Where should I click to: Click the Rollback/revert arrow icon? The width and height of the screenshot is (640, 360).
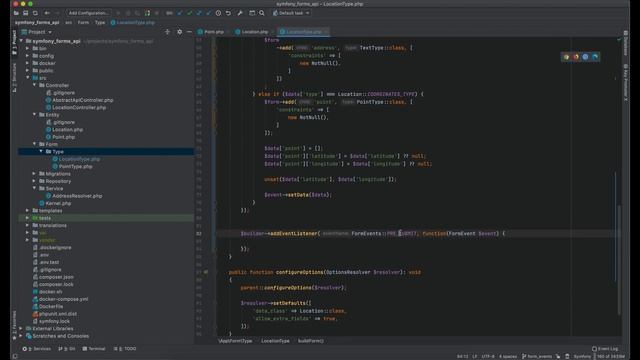pos(228,13)
